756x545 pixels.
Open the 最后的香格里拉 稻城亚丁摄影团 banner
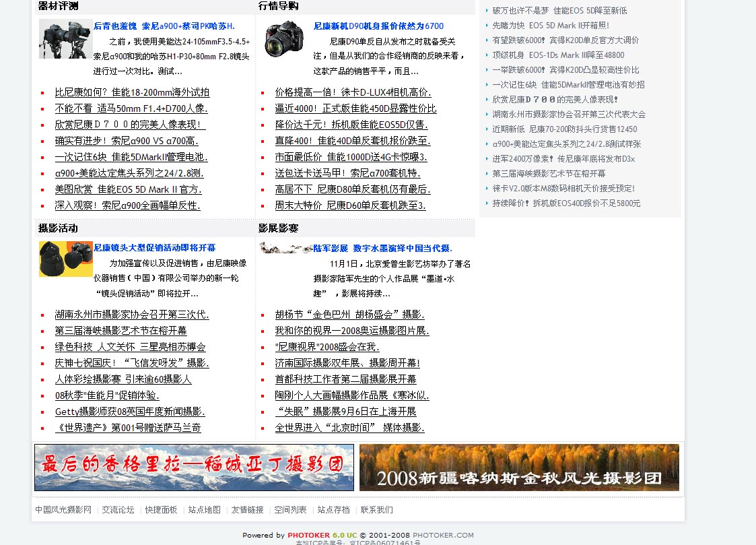(194, 468)
